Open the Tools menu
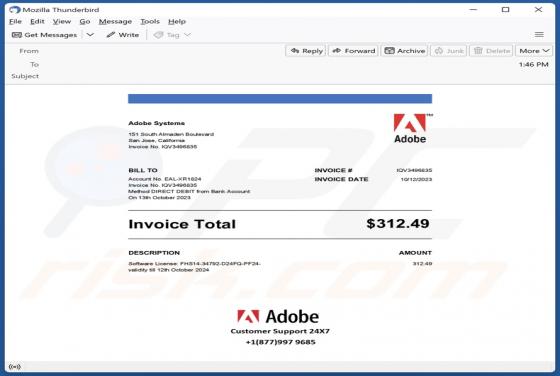This screenshot has height=376, width=560. [150, 21]
